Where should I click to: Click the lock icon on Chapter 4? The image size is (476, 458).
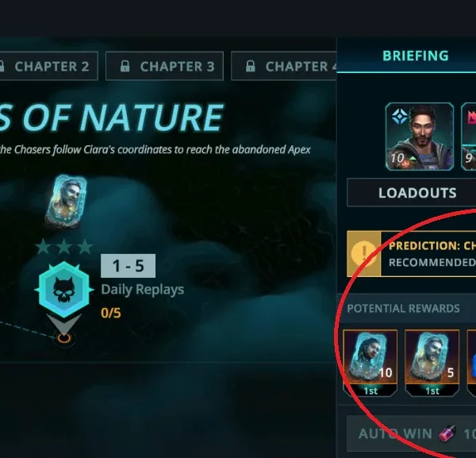[250, 66]
